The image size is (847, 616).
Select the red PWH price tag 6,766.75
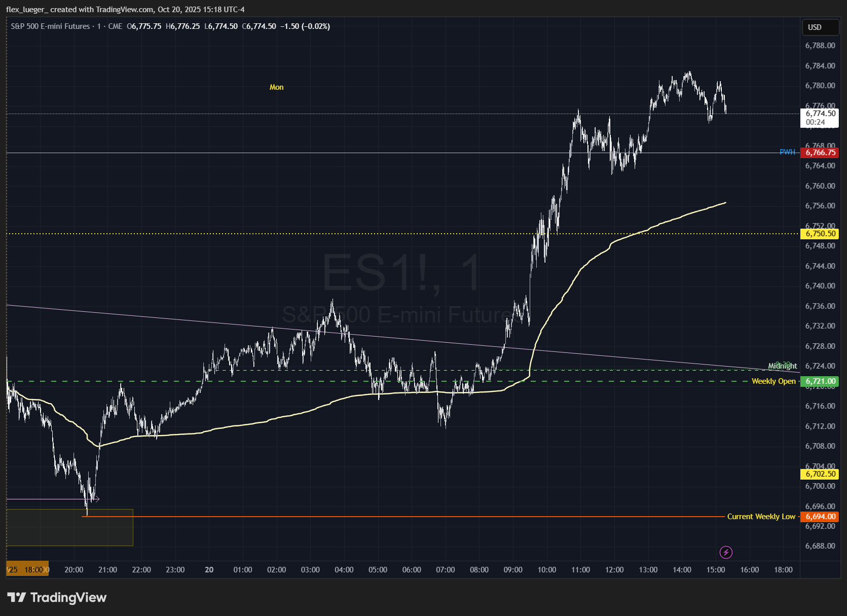tap(820, 153)
